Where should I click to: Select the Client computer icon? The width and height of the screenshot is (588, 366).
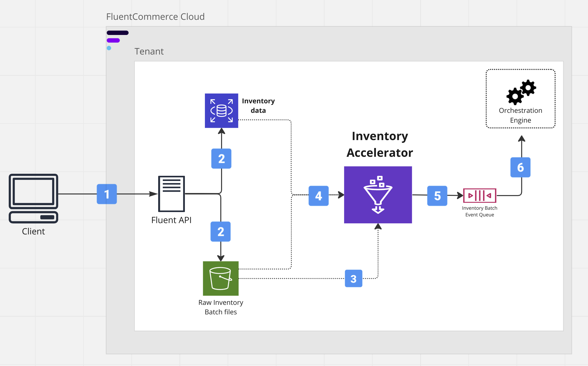coord(33,198)
